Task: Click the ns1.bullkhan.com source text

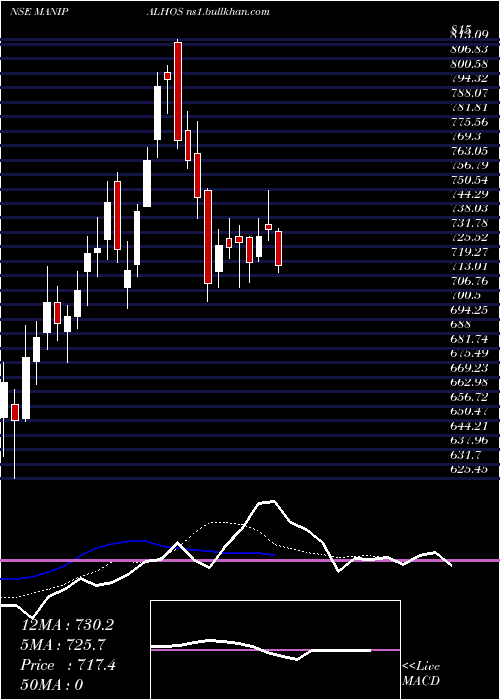Action: click(227, 12)
